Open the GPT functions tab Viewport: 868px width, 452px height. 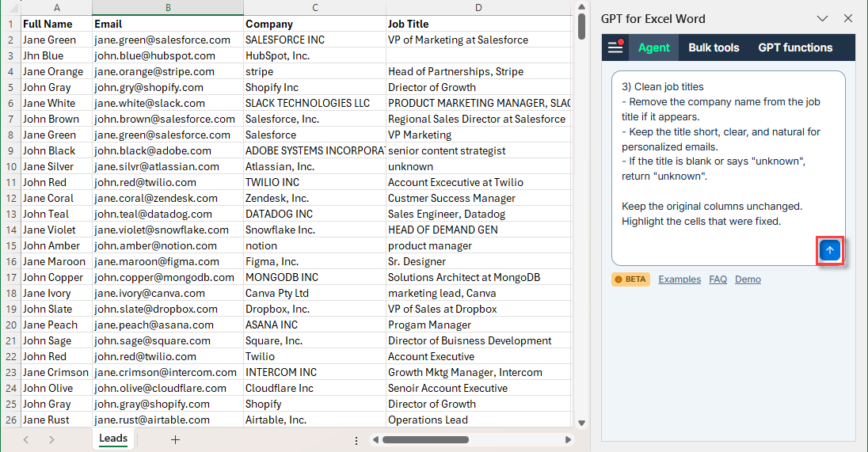pos(795,47)
